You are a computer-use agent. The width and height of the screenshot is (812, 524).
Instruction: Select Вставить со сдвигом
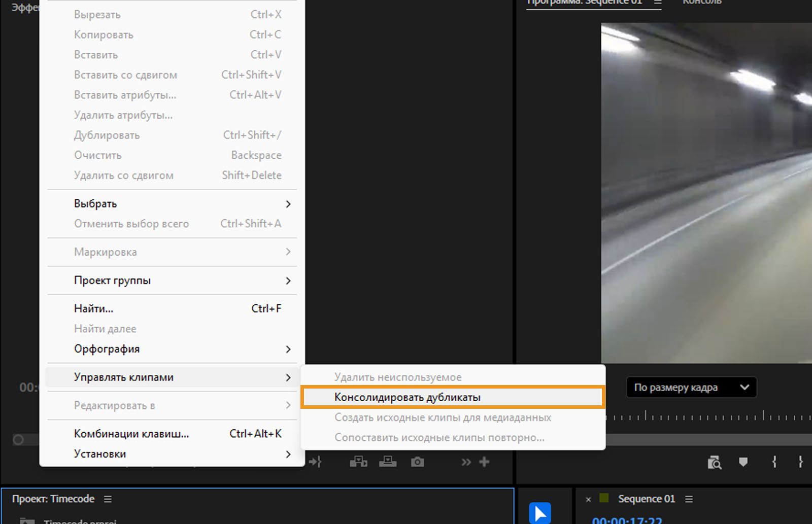click(172, 75)
